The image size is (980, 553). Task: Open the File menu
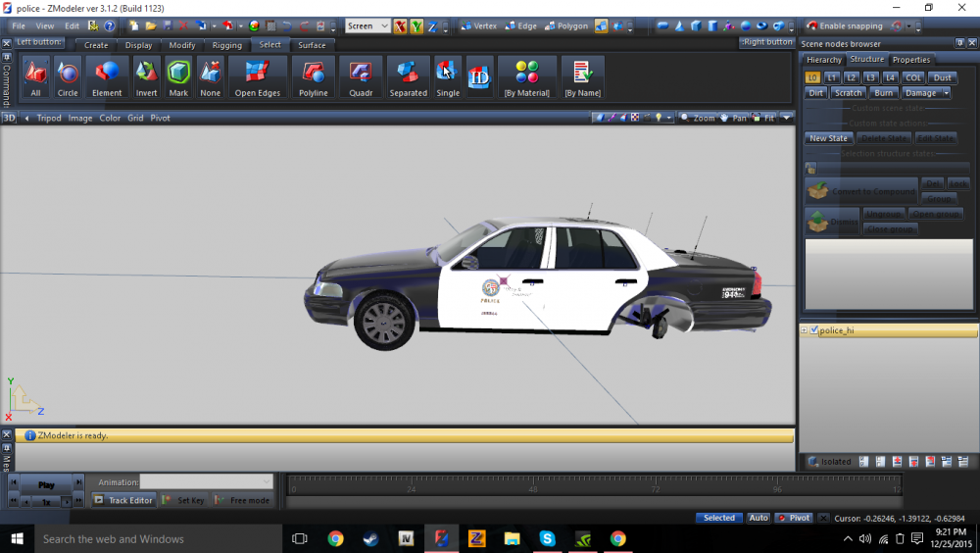(19, 25)
